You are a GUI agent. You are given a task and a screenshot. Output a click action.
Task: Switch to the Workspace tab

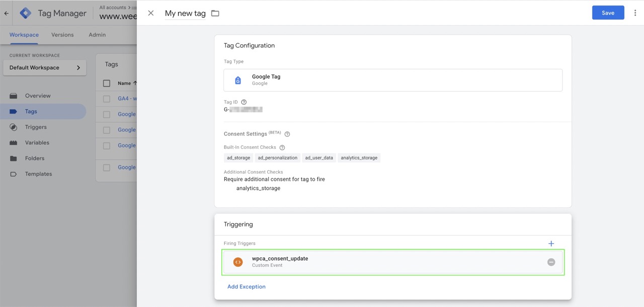24,35
